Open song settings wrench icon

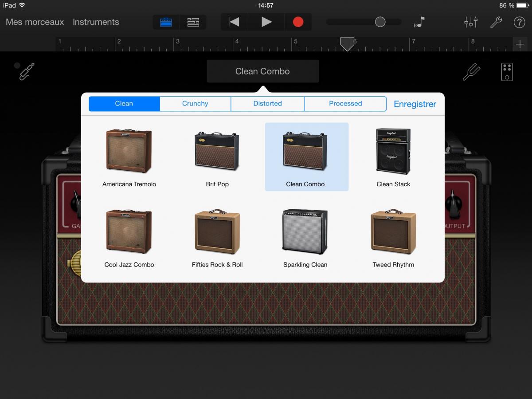[496, 22]
